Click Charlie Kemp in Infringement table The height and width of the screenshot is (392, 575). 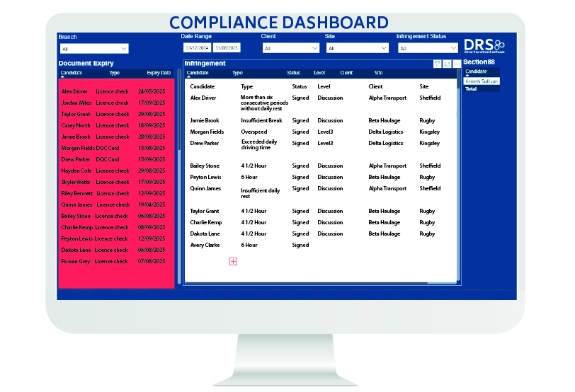(206, 222)
